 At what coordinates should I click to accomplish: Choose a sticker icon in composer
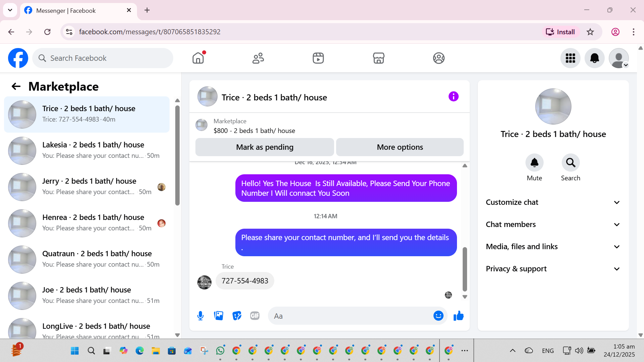click(x=237, y=316)
